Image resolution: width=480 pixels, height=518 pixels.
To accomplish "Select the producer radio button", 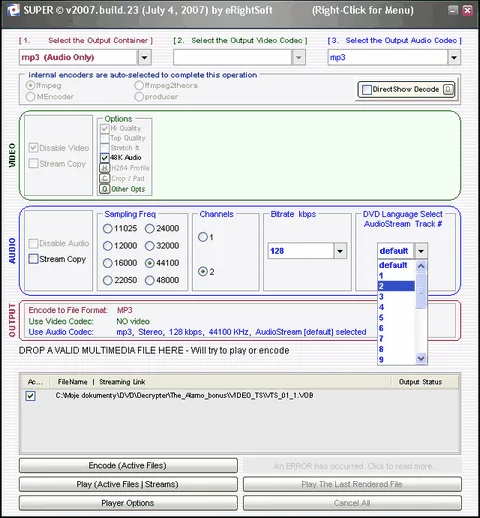I will tap(139, 97).
